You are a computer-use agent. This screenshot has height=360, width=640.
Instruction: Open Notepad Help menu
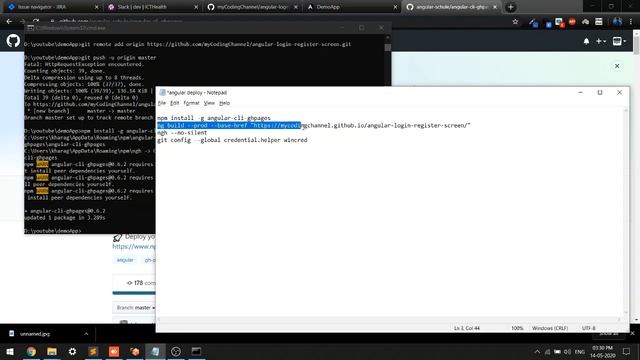(224, 103)
